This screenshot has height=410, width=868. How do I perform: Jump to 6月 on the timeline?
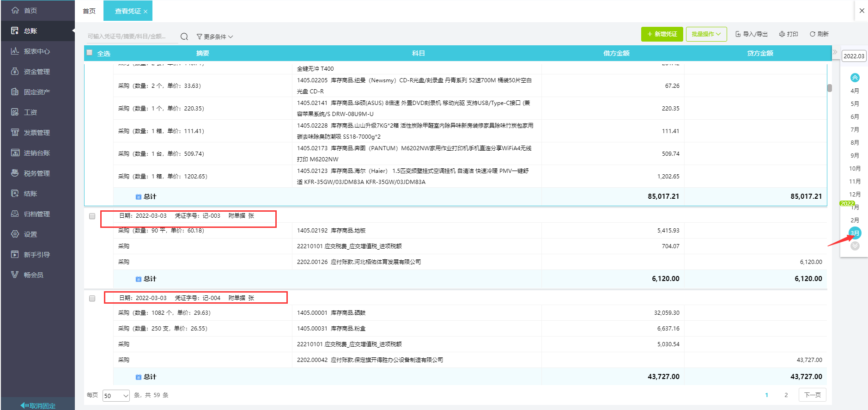[x=855, y=117]
